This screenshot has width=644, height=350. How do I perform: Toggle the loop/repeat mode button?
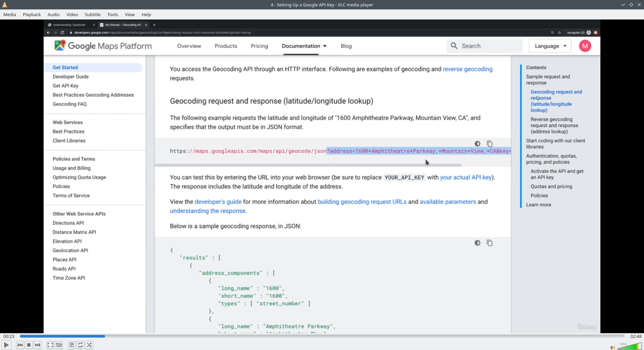80,345
